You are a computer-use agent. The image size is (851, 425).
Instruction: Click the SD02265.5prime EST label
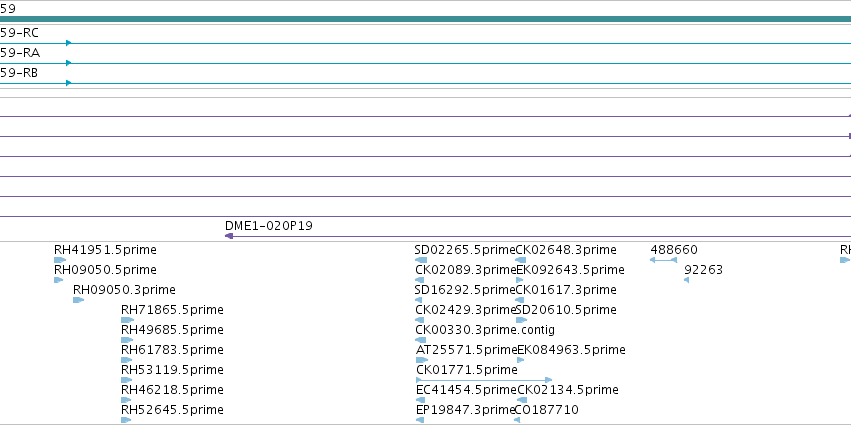465,250
